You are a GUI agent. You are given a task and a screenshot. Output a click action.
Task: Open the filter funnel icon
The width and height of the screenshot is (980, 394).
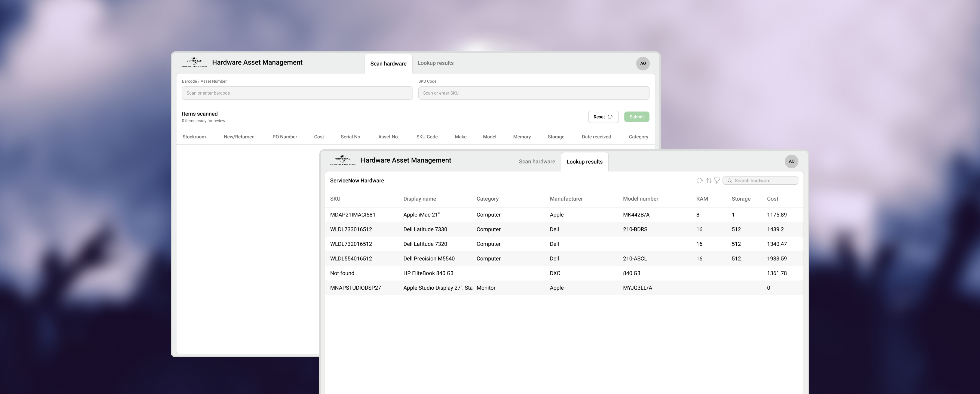click(717, 181)
